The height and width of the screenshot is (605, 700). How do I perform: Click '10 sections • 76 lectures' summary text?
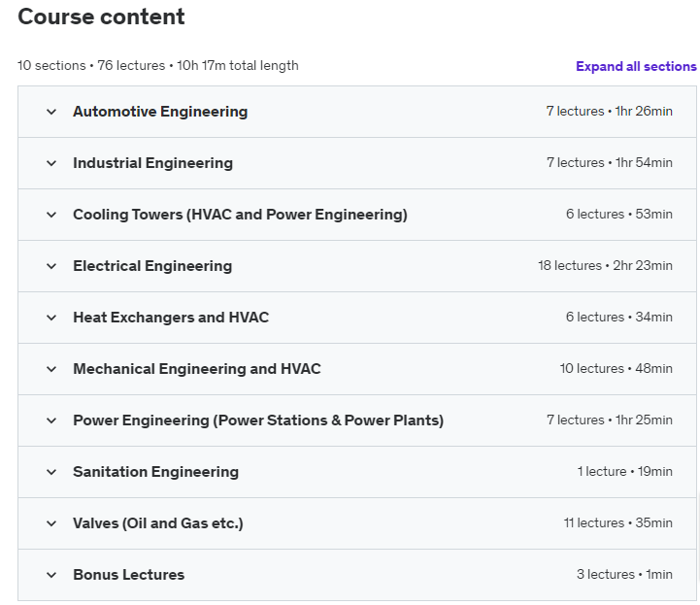click(91, 66)
